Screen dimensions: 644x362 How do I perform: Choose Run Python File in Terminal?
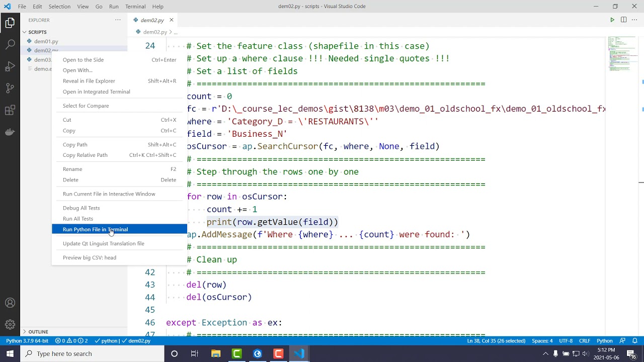pos(119,229)
